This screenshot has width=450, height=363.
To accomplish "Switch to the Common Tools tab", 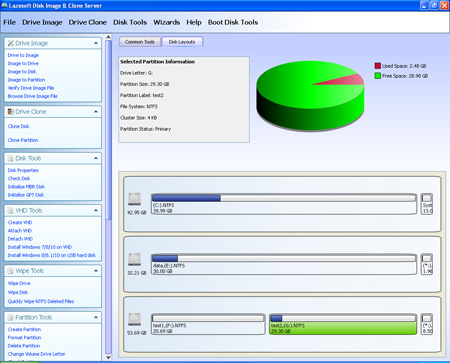I will point(140,42).
